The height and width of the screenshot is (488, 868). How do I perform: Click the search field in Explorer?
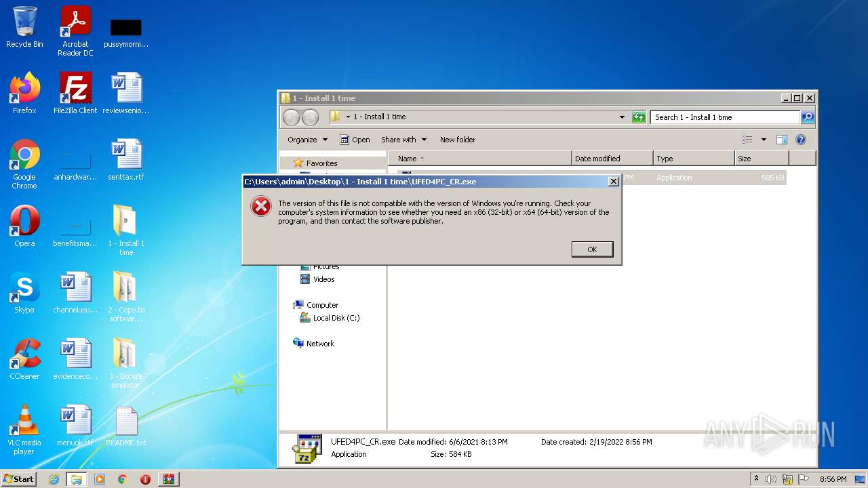(725, 117)
